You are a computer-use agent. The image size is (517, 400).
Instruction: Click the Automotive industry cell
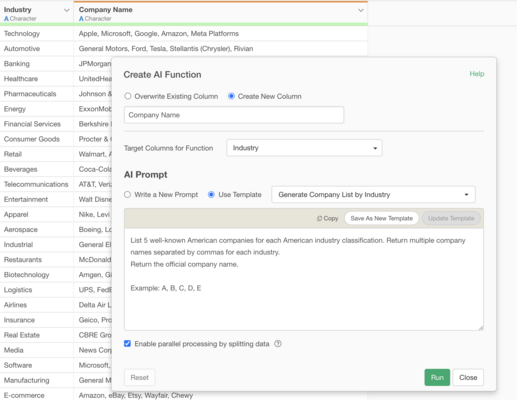pyautogui.click(x=37, y=49)
